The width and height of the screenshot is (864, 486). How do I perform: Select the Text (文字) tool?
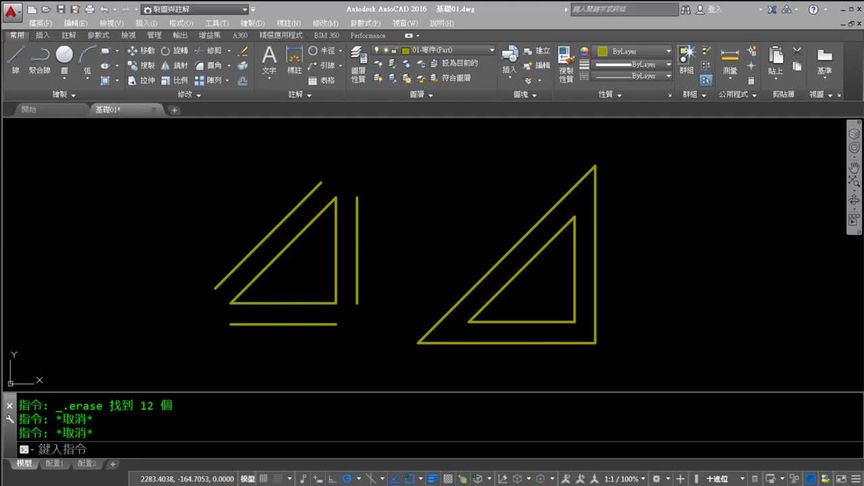point(269,60)
